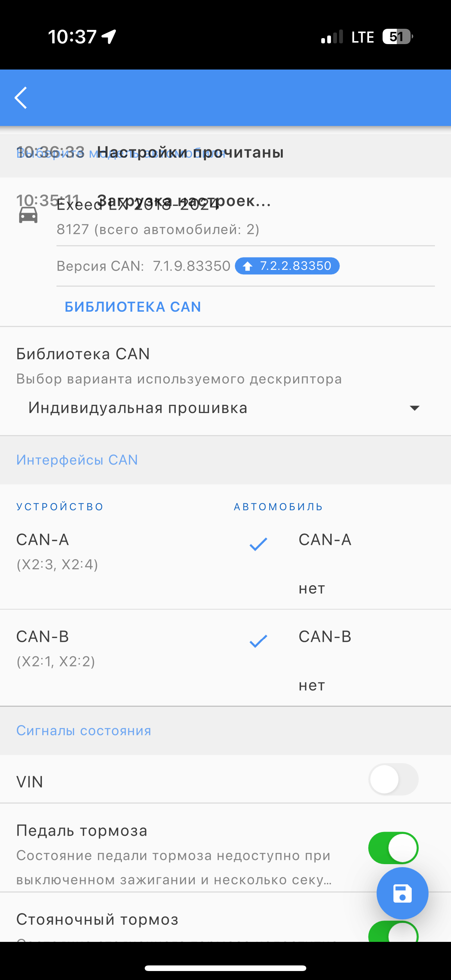Viewport: 451px width, 980px height.
Task: Tap the floating save disk button
Action: [x=402, y=893]
